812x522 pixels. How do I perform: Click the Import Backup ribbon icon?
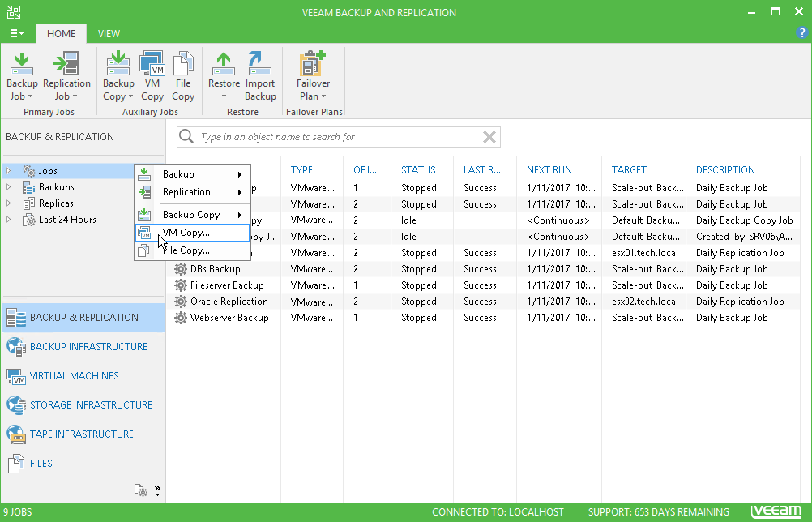click(260, 64)
